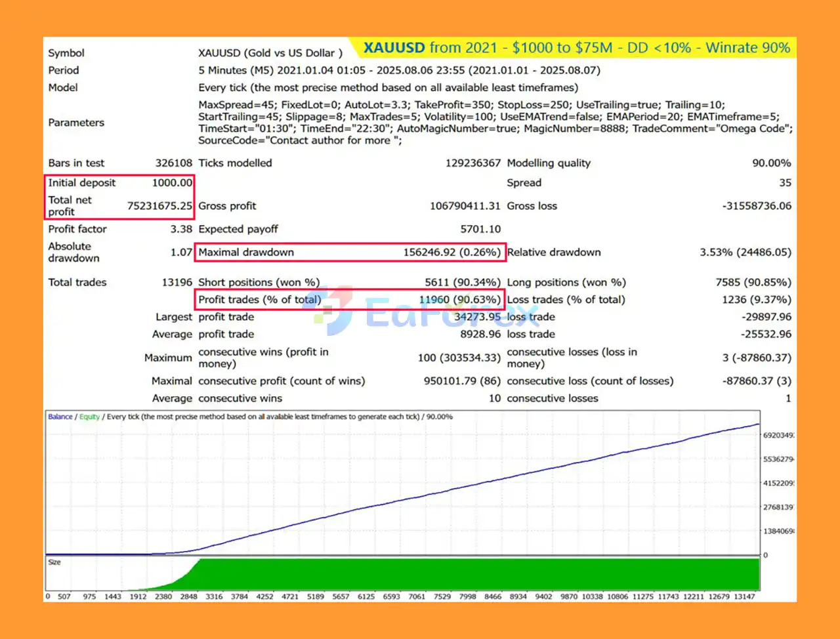Image resolution: width=840 pixels, height=639 pixels.
Task: Click the yellow XAUUSD headline banner
Action: pyautogui.click(x=572, y=48)
